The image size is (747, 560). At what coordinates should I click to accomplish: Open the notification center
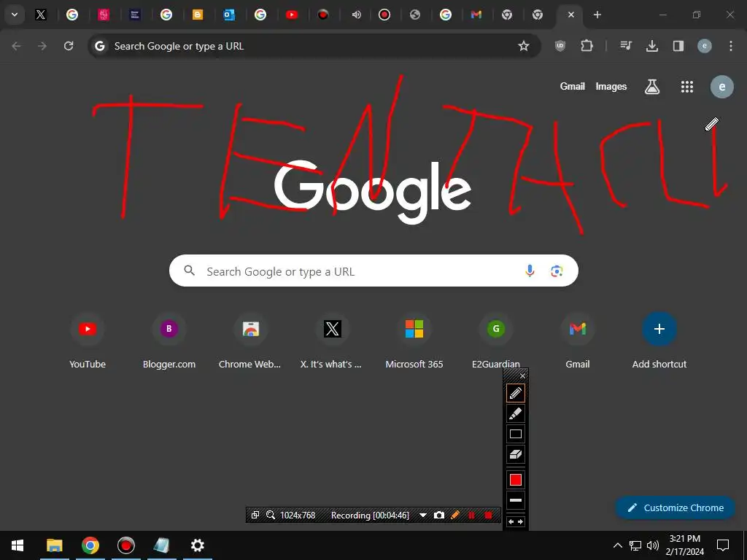tap(723, 545)
